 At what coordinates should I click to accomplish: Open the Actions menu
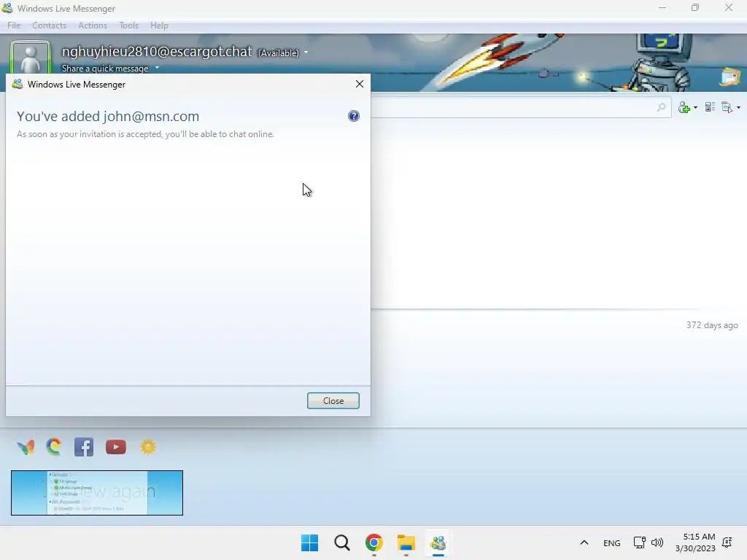93,26
